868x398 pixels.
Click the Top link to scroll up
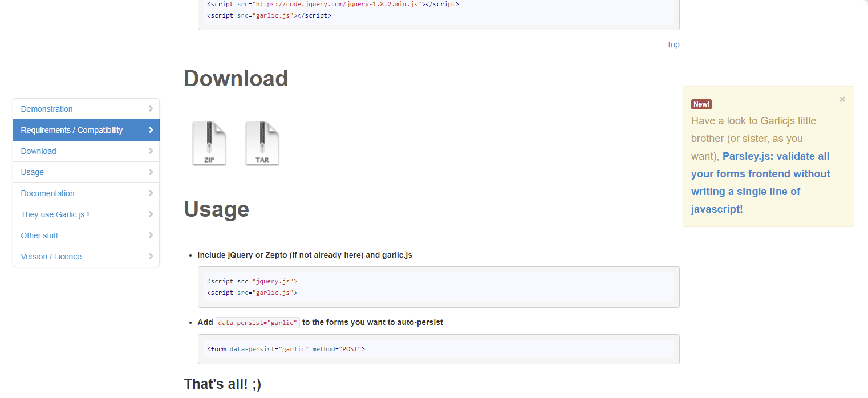[x=673, y=44]
